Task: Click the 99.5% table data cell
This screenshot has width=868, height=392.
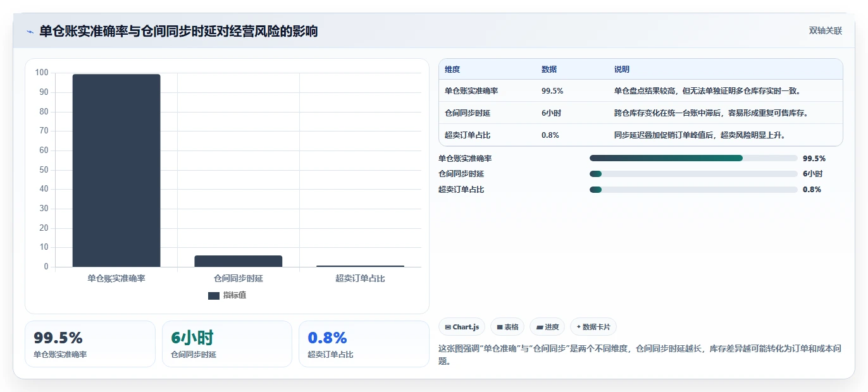Action: 552,91
